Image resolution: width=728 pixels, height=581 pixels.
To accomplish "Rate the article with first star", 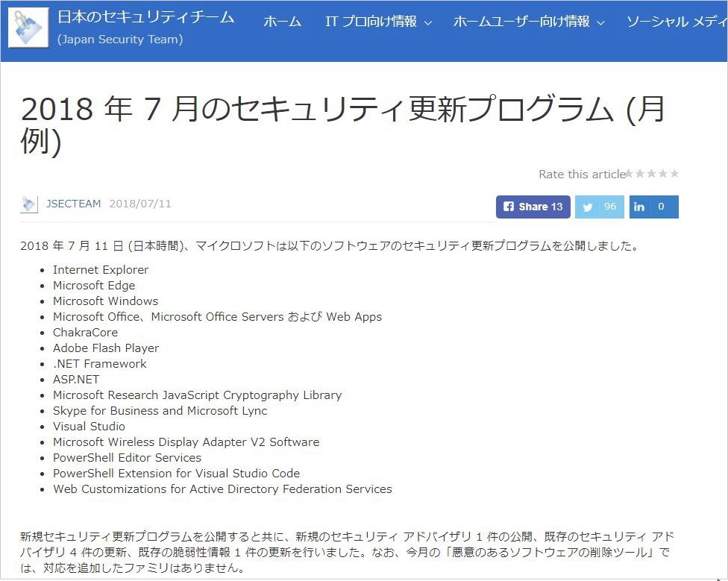I will pyautogui.click(x=629, y=174).
